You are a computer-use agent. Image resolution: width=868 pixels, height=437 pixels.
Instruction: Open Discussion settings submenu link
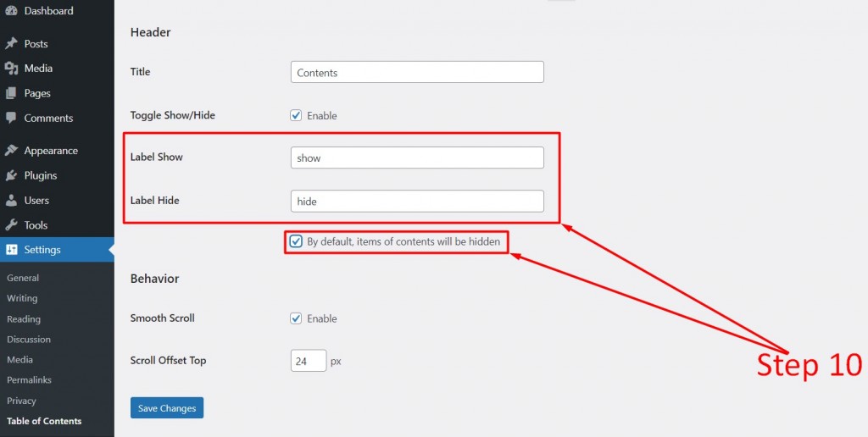(x=29, y=339)
